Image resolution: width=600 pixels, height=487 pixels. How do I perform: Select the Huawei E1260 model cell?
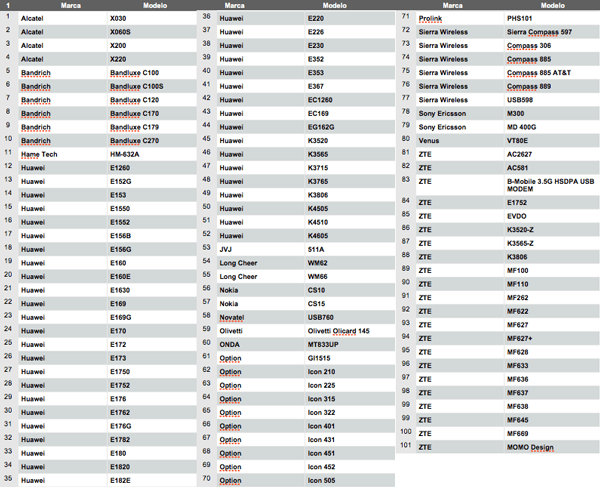tap(152, 168)
